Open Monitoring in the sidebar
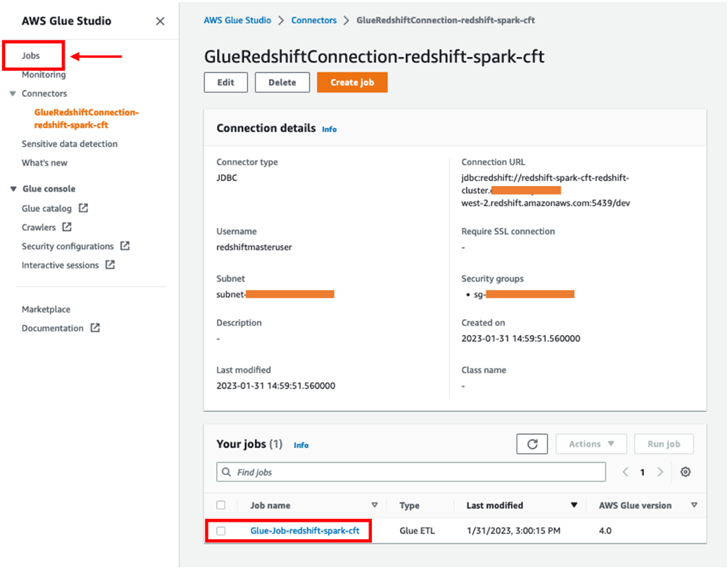 43,75
